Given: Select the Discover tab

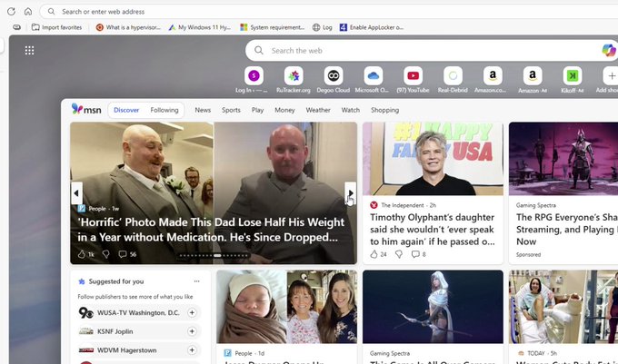Looking at the screenshot, I should click(126, 110).
